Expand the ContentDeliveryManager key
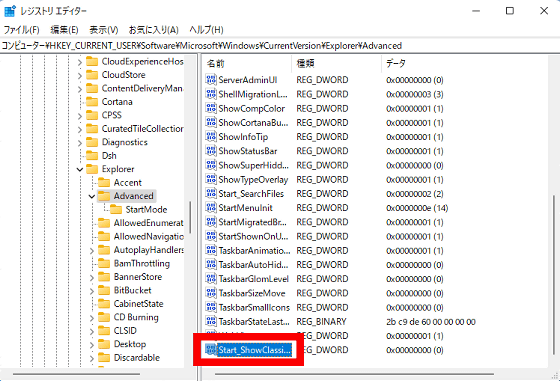The height and width of the screenshot is (381, 560). [80, 89]
